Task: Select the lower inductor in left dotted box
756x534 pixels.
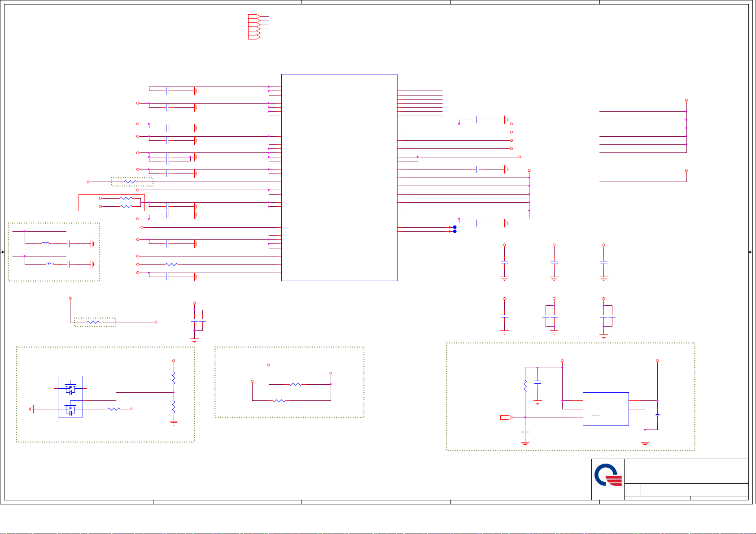Action: (49, 264)
